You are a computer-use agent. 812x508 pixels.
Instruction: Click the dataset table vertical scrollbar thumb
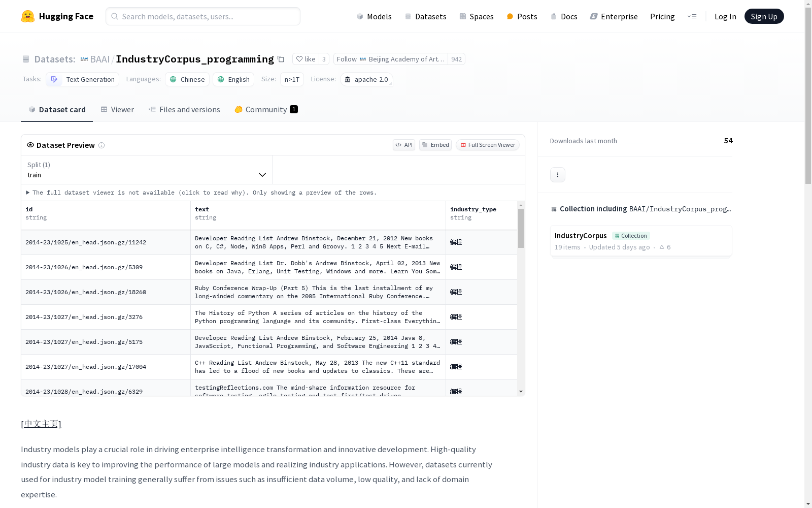point(521,228)
